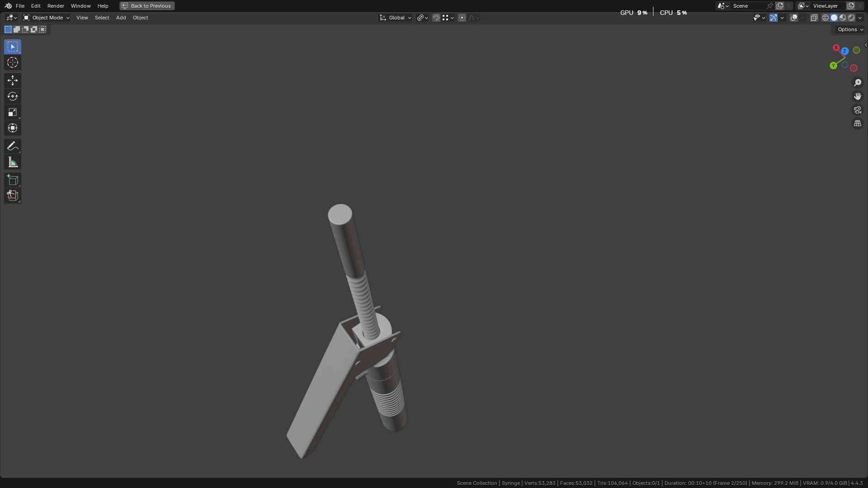Screen dimensions: 868x488
Task: Open the File menu
Action: [x=20, y=6]
